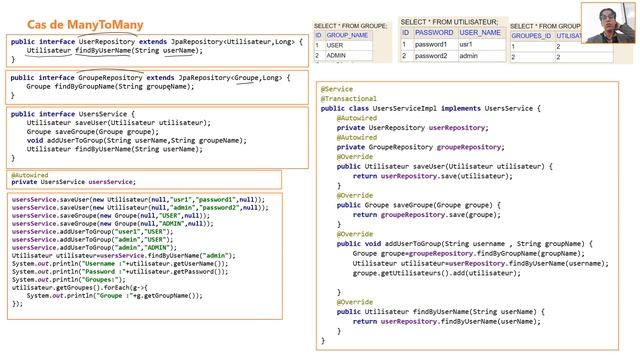The image size is (640, 360).
Task: Click the "SELECT * FROM UTILISATEUR;" query caption
Action: (449, 22)
